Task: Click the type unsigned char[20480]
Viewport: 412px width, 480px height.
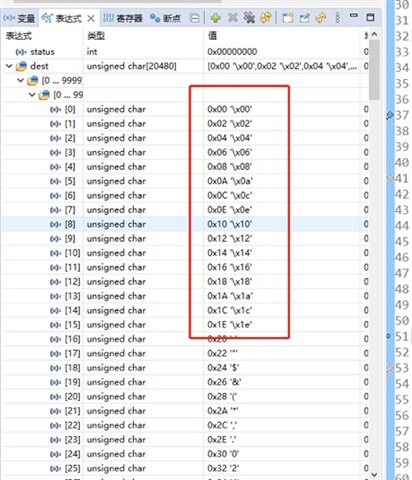Action: [x=131, y=66]
